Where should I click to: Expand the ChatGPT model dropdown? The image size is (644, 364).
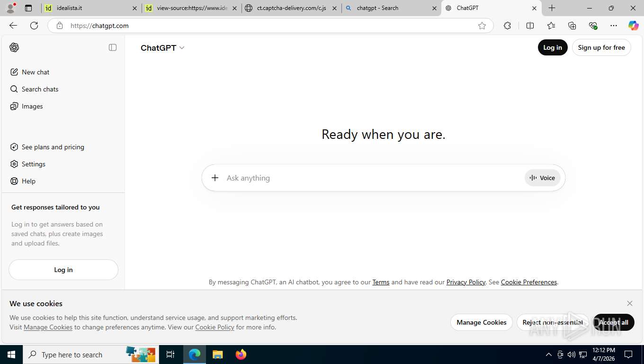(x=162, y=48)
